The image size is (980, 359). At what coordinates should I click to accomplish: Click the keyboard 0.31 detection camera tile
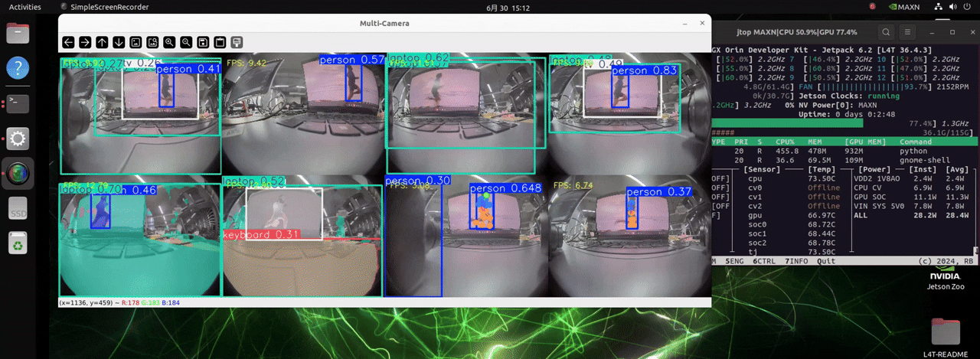coord(302,237)
